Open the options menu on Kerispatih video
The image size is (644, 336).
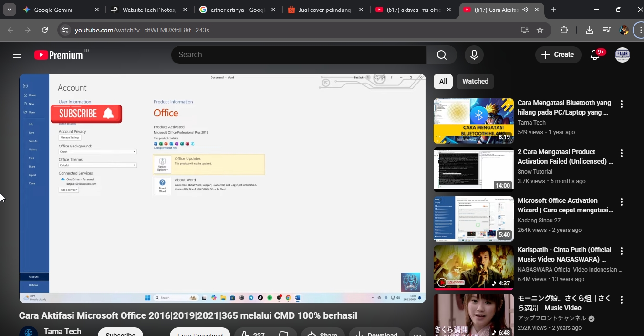point(621,250)
